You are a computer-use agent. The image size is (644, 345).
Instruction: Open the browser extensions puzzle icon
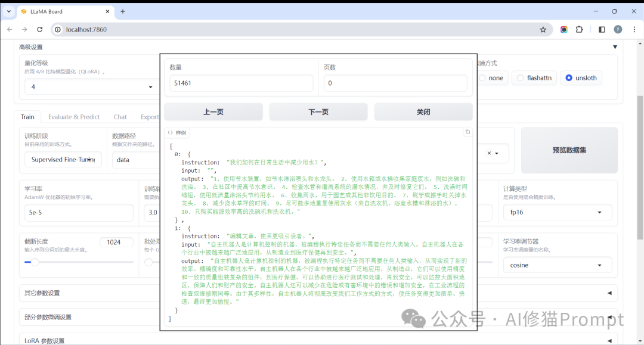click(x=579, y=29)
